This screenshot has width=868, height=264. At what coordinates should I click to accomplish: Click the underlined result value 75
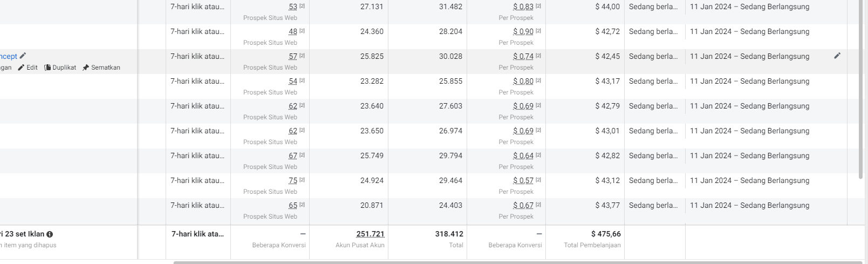coord(293,180)
